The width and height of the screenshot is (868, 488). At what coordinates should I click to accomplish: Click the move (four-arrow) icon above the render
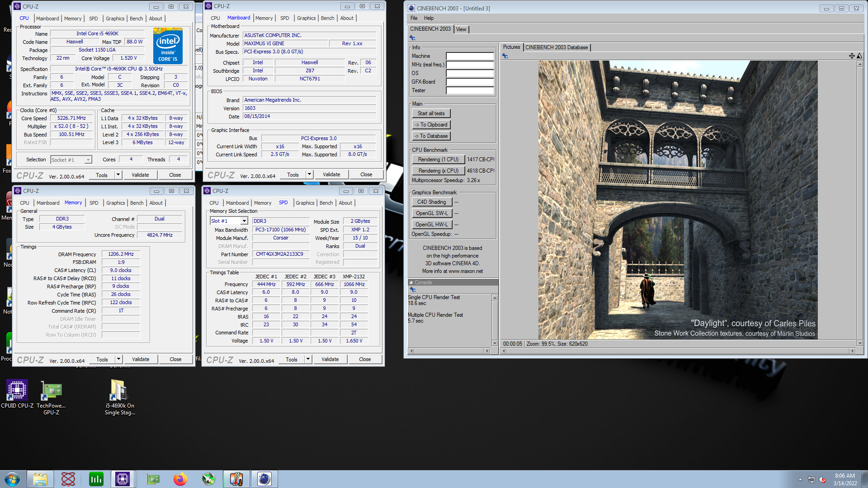852,56
